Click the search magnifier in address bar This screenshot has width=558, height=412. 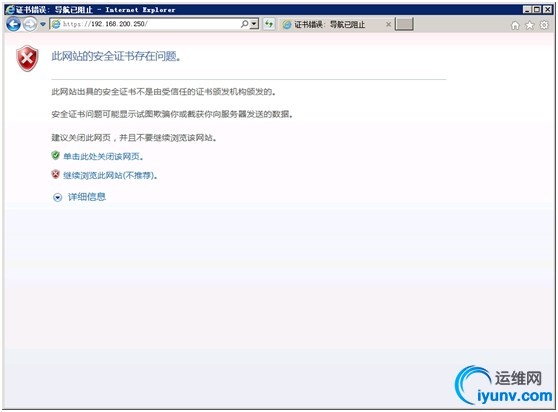click(x=244, y=24)
